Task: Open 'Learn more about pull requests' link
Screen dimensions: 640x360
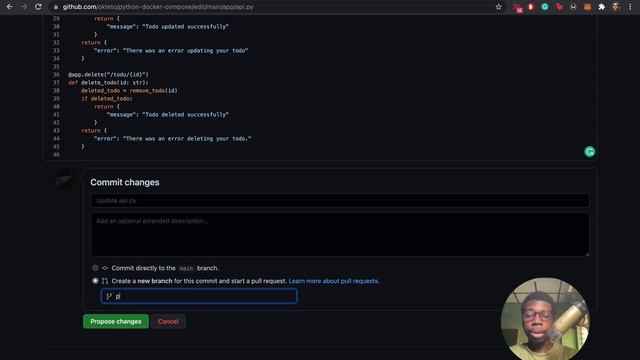Action: [x=333, y=281]
